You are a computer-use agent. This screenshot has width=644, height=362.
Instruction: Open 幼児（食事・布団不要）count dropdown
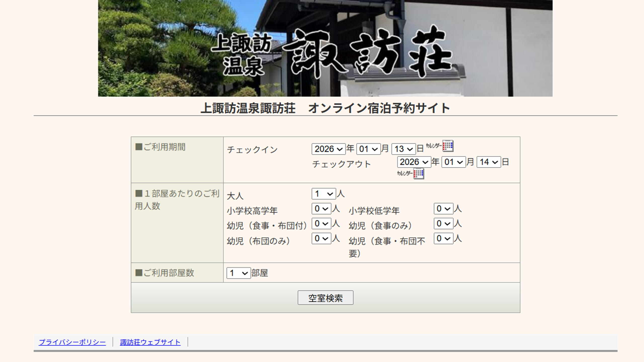tap(443, 238)
